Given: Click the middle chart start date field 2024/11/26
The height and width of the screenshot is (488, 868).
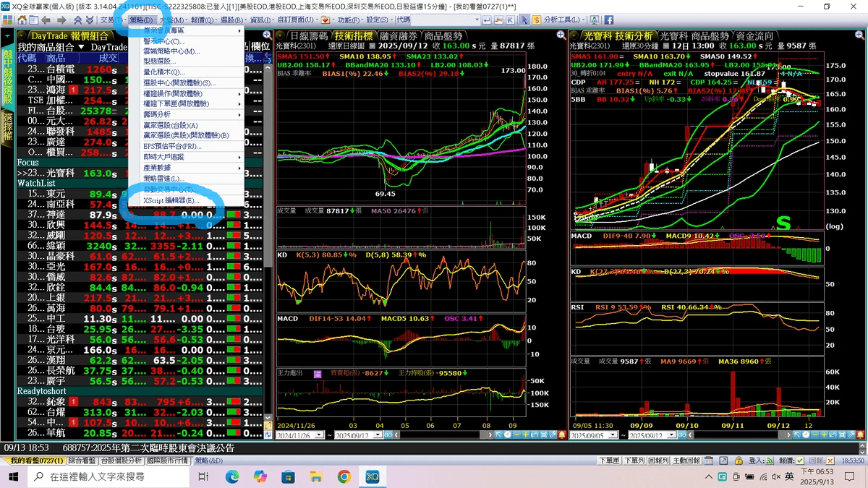Looking at the screenshot, I should (x=299, y=435).
